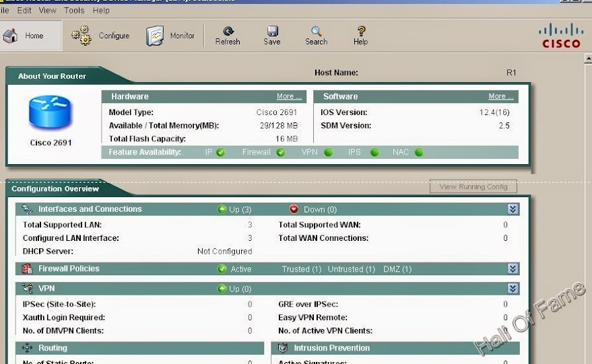Image resolution: width=592 pixels, height=364 pixels.
Task: Click the Software More link
Action: [x=500, y=96]
